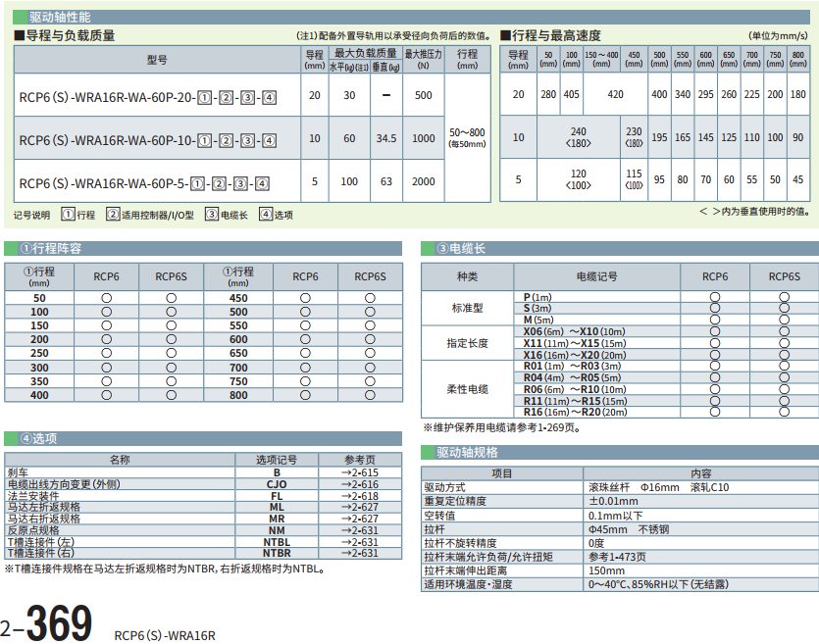This screenshot has height=644, width=819.
Task: Click stroke 800 in the stroke lineup table
Action: pyautogui.click(x=238, y=396)
